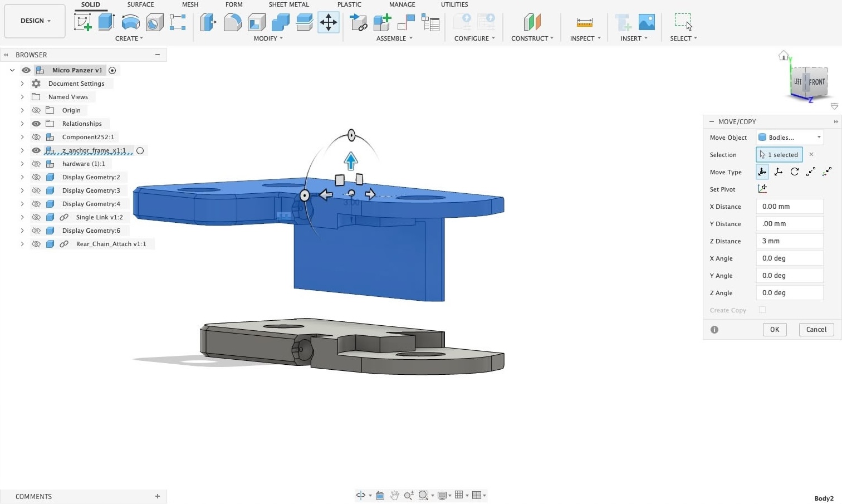Activate the Move/Copy toolbar icon
Screen dimensions: 842x504
pyautogui.click(x=329, y=22)
